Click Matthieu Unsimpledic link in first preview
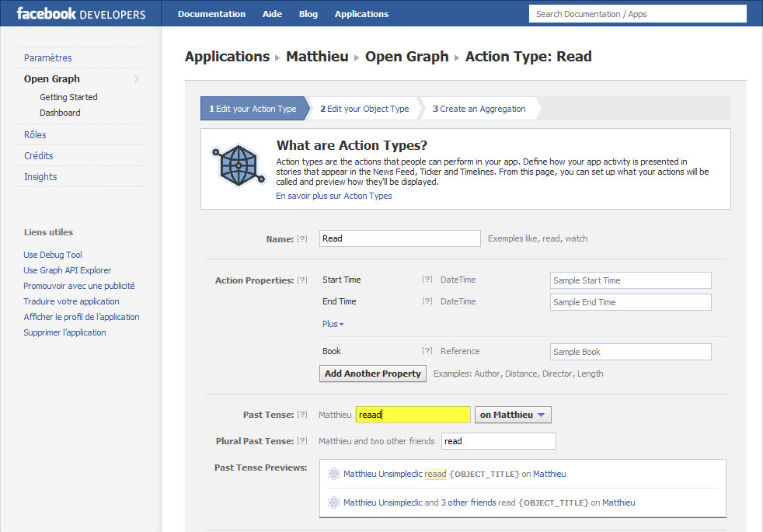The width and height of the screenshot is (763, 532). (382, 474)
